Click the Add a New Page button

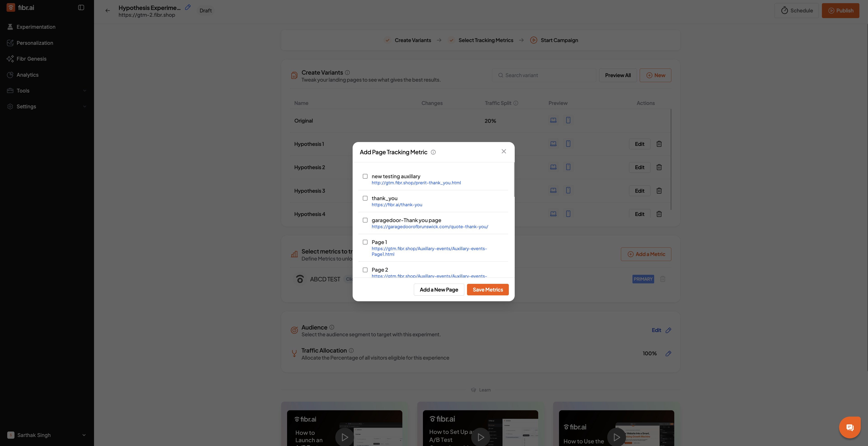click(439, 289)
